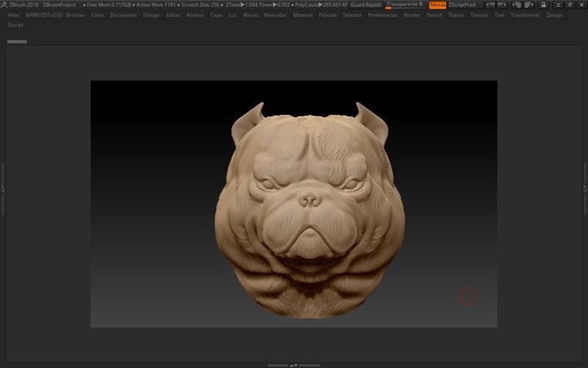
Task: Open the Dibujar menu
Action: 151,15
